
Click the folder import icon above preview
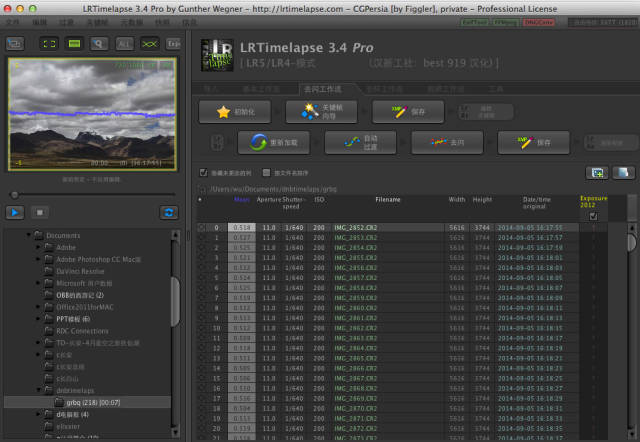point(15,44)
